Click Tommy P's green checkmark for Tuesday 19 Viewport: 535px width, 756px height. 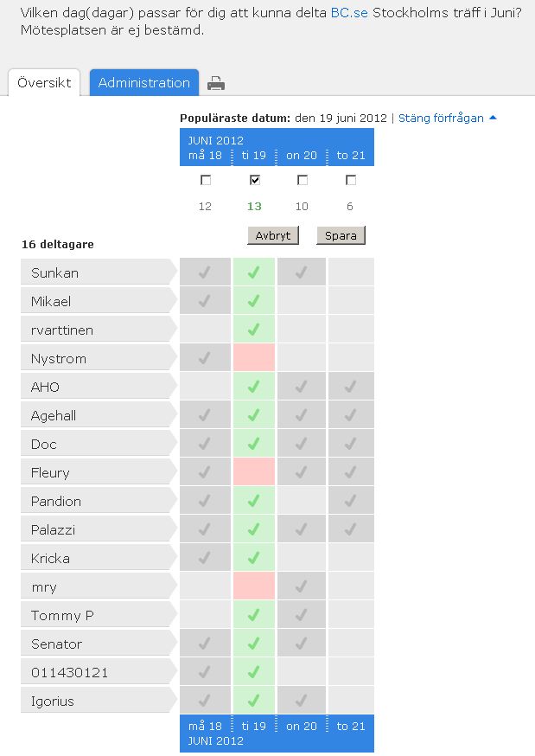click(x=253, y=615)
